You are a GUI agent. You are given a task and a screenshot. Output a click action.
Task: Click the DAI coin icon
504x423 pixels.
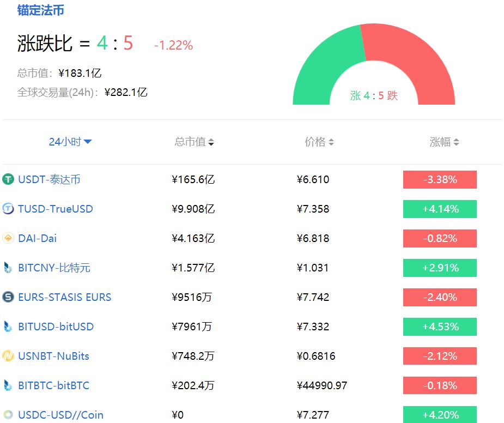coord(8,238)
